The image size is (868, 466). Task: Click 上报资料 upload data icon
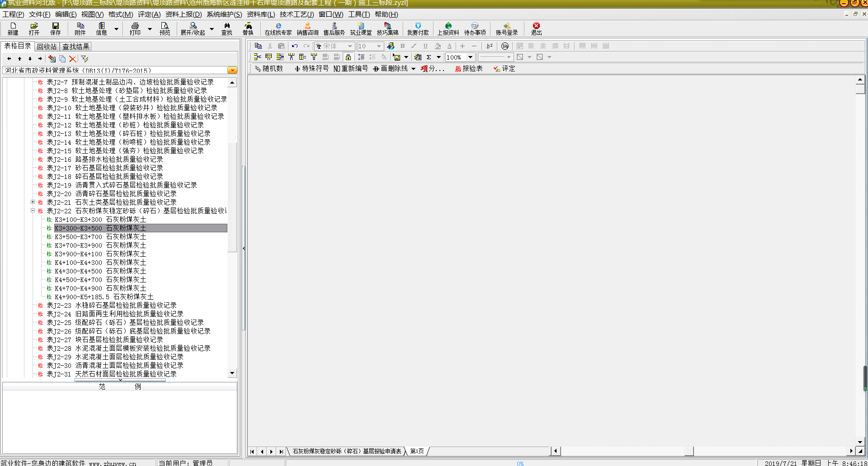click(x=448, y=29)
